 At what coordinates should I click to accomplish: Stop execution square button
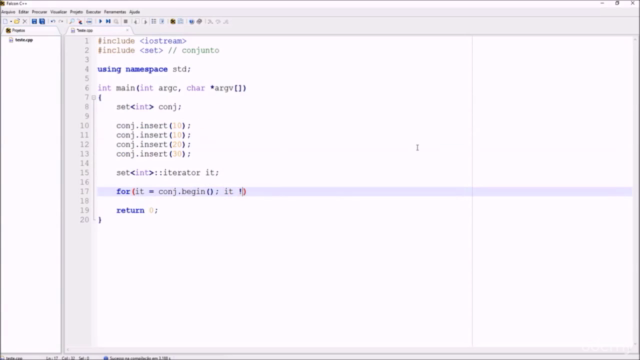click(x=126, y=21)
